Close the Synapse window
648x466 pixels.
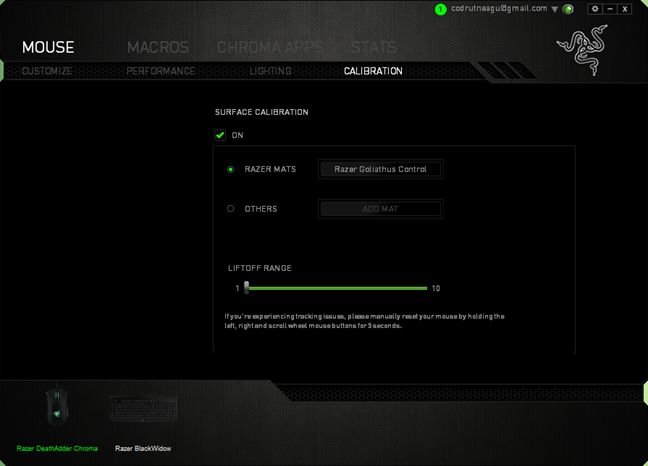625,9
